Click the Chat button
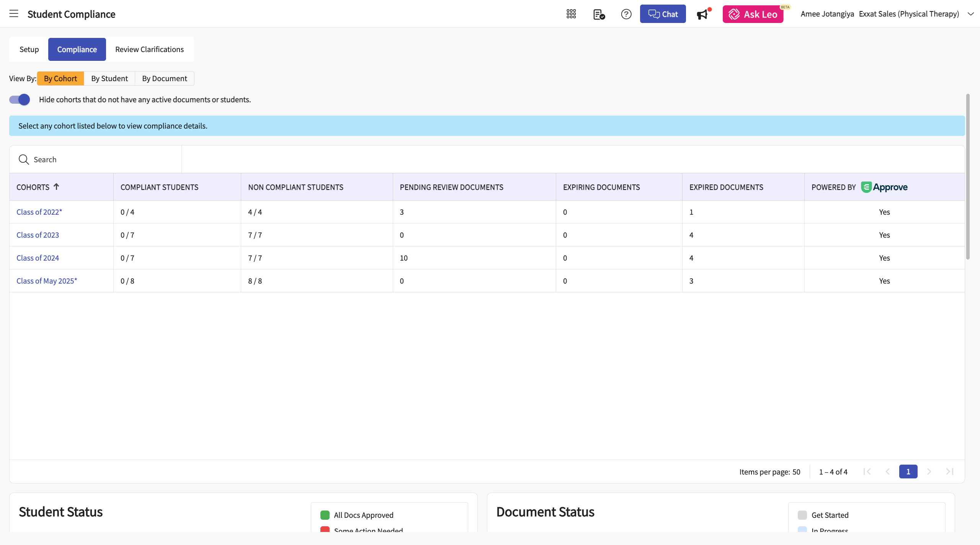980x545 pixels. pyautogui.click(x=663, y=14)
